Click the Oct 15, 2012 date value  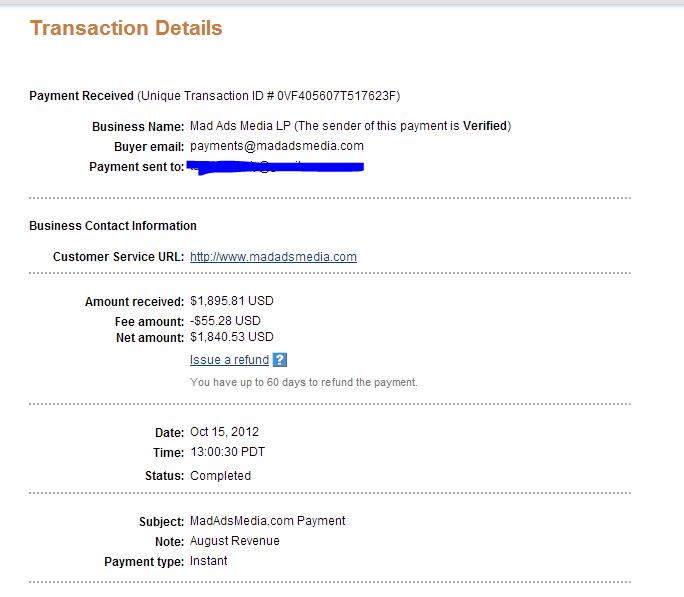(225, 432)
